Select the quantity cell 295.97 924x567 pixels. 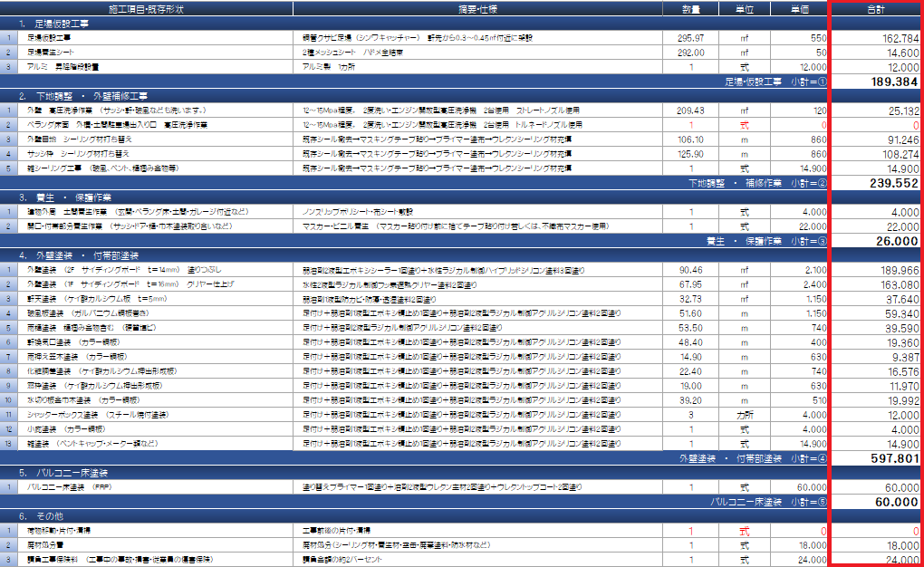click(x=690, y=38)
